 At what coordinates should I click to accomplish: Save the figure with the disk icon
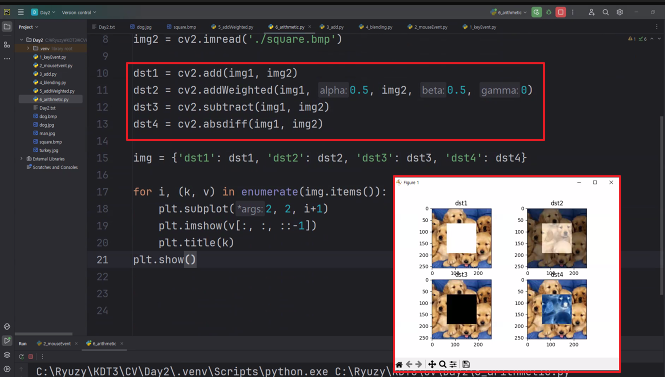tap(466, 364)
